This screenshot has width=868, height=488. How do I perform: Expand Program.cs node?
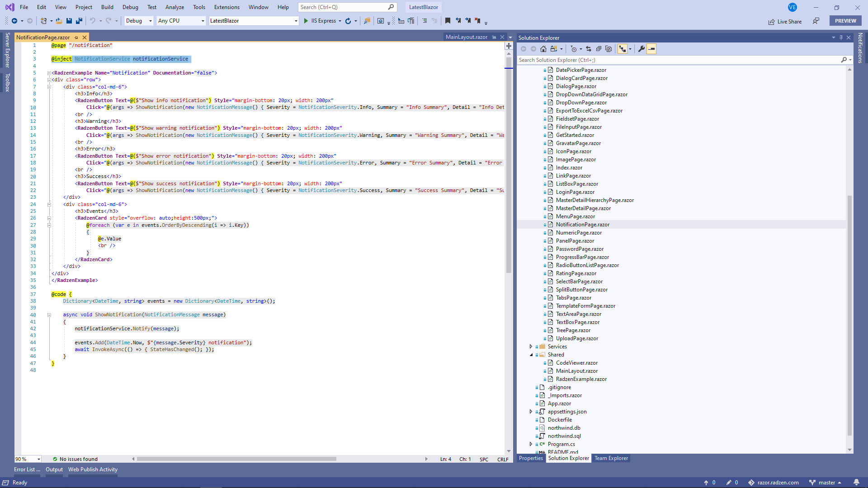(x=531, y=444)
